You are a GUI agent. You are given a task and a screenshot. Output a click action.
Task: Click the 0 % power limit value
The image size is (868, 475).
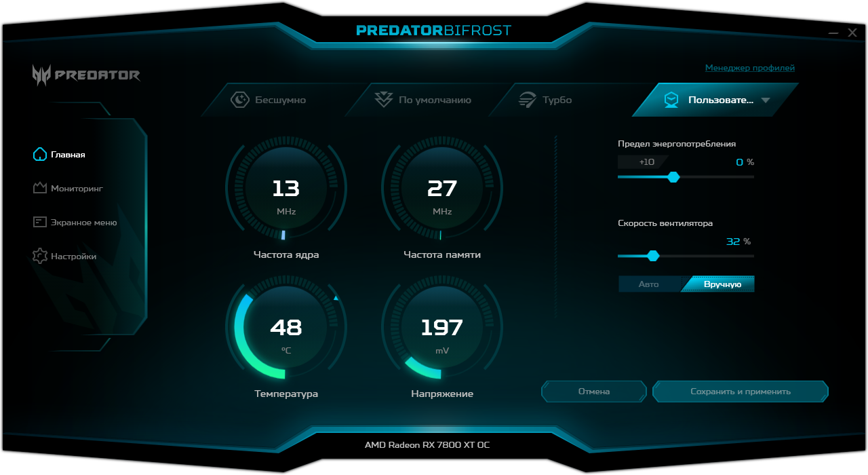click(x=745, y=162)
